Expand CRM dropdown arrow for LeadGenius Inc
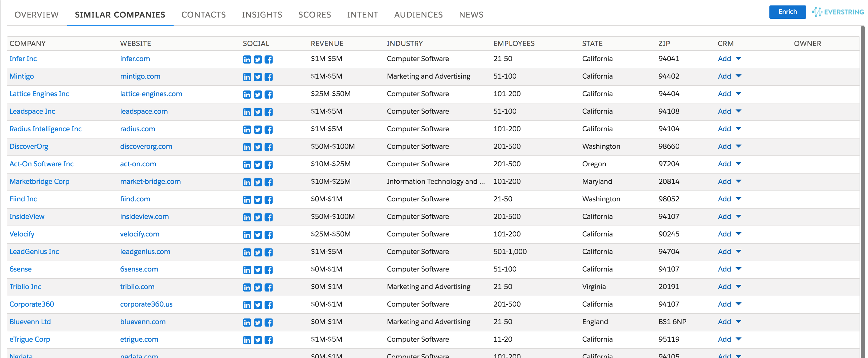Screen dimensions: 868x358 [x=738, y=252]
